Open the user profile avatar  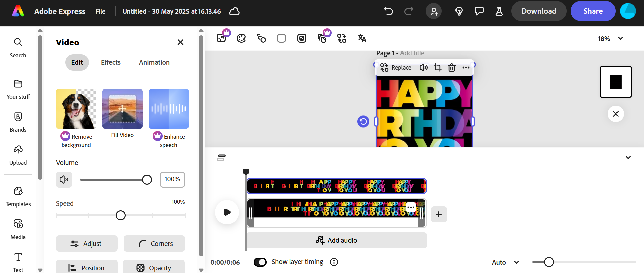coord(628,11)
